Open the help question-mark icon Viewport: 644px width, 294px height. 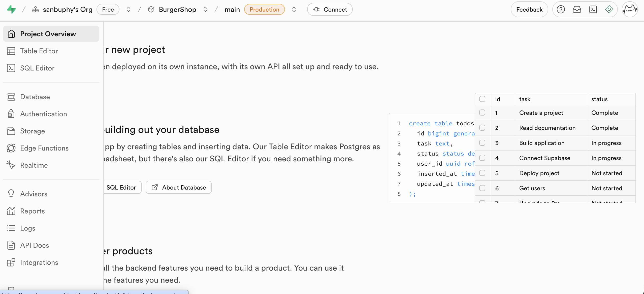(x=561, y=10)
